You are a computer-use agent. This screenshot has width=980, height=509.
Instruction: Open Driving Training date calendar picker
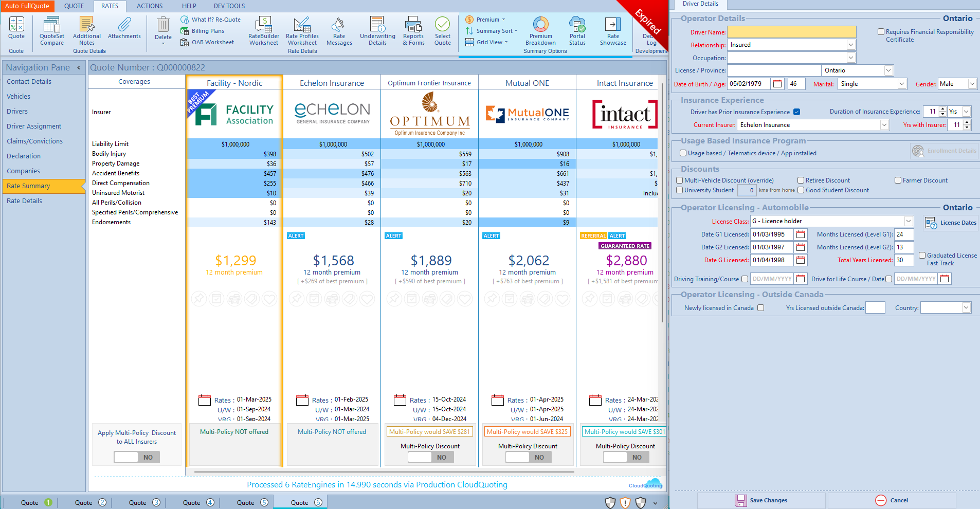click(x=801, y=279)
